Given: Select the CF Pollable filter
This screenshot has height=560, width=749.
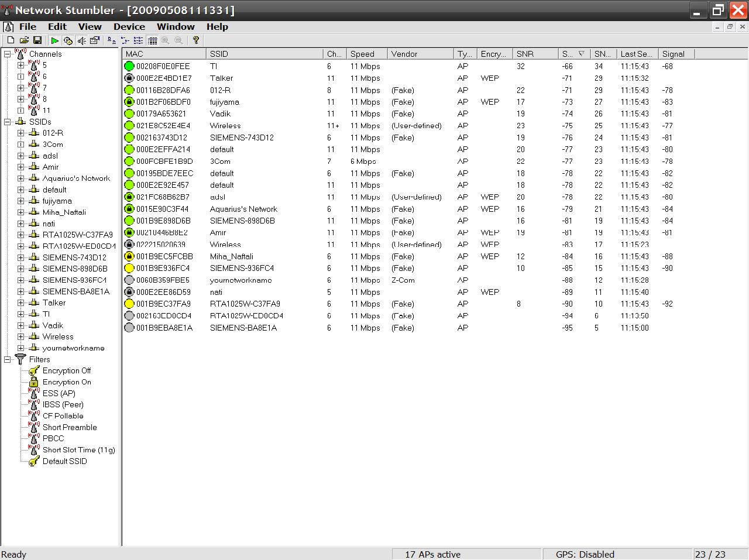Looking at the screenshot, I should (63, 416).
